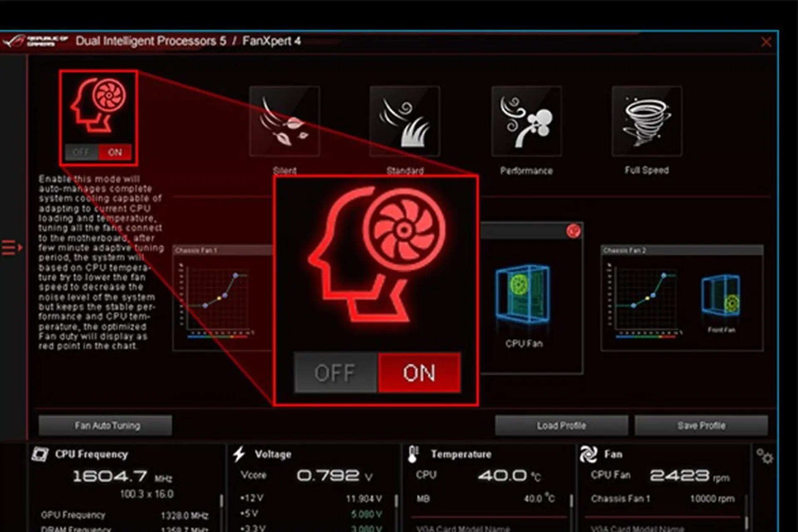Click the fan icon in the Fan monitor panel
Viewport: 798px width, 532px height.
click(589, 454)
